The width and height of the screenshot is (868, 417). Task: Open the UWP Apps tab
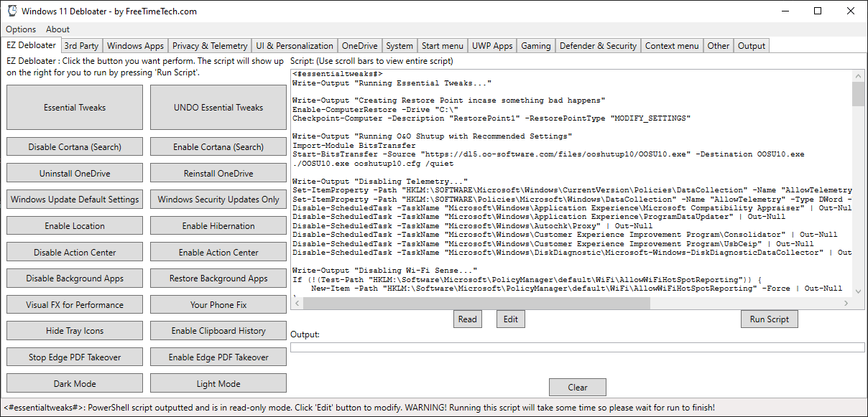coord(492,45)
